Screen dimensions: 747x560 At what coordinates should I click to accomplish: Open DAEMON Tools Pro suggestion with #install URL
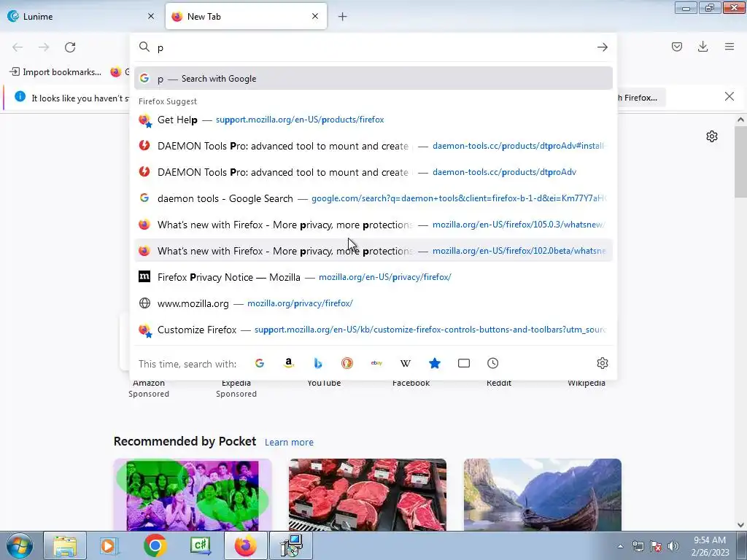[373, 146]
